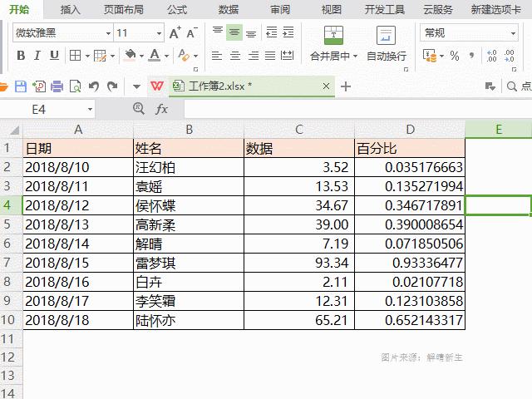Open 页面布局 tab

pos(124,9)
